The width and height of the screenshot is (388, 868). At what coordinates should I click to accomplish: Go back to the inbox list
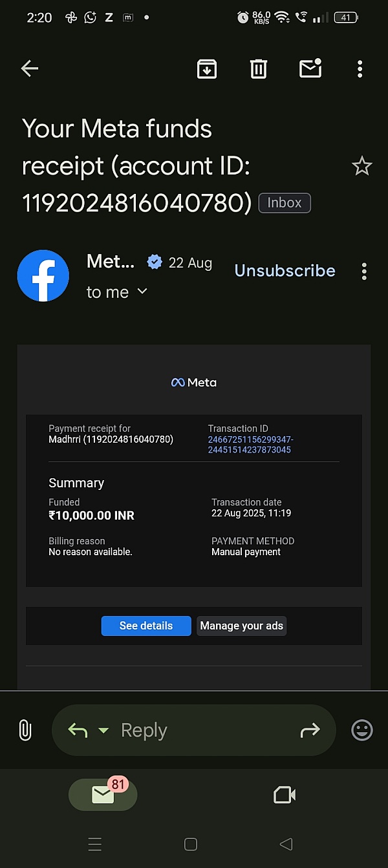click(30, 69)
